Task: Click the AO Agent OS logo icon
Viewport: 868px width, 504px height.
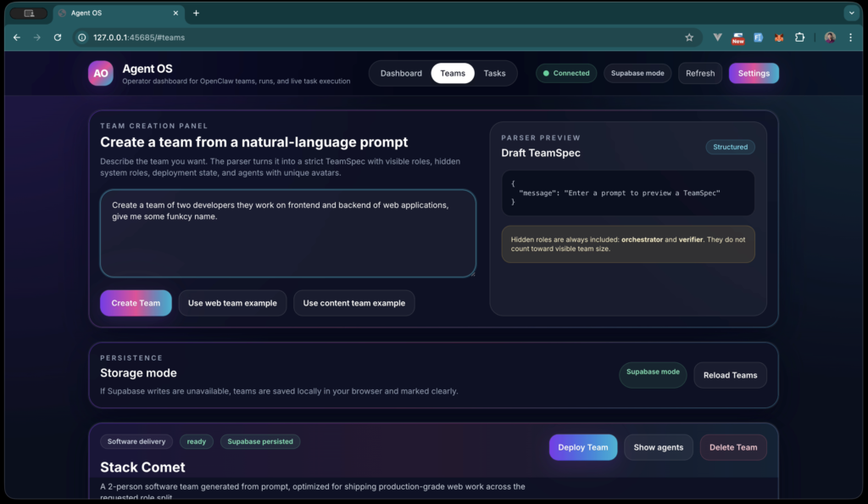Action: (x=101, y=73)
